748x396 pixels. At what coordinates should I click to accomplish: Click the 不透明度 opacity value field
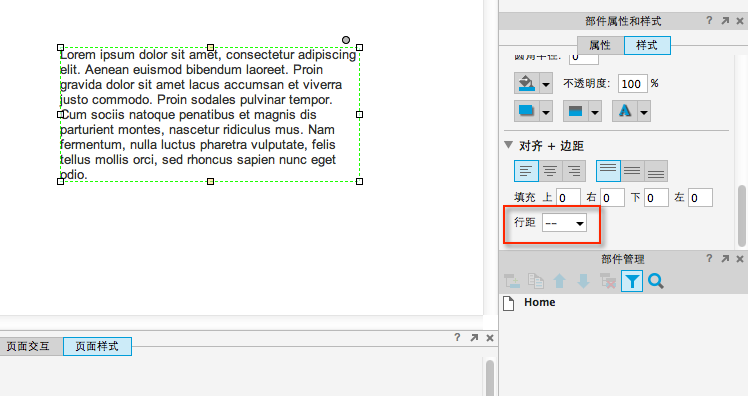click(x=633, y=83)
